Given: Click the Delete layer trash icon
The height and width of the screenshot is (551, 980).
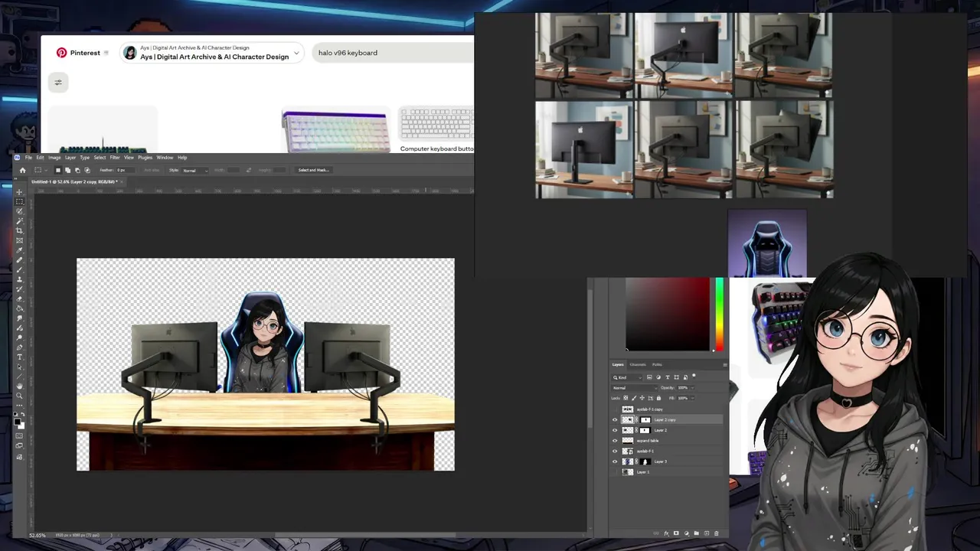Looking at the screenshot, I should [x=716, y=533].
